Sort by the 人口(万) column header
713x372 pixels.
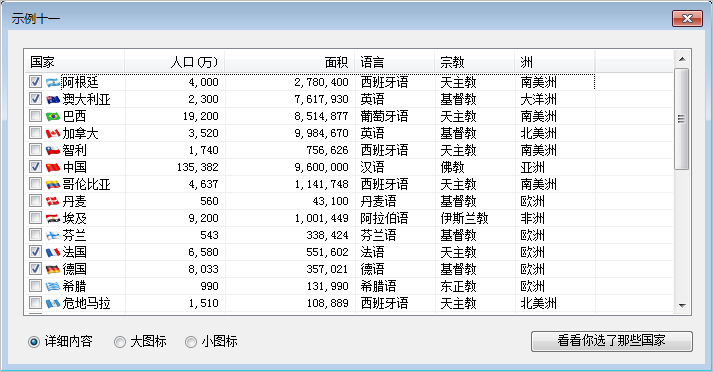[175, 61]
